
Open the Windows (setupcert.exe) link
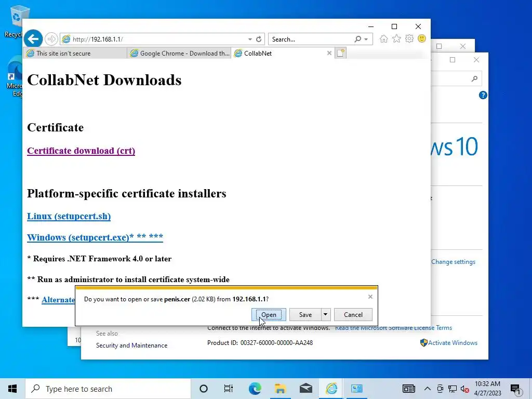coord(95,237)
